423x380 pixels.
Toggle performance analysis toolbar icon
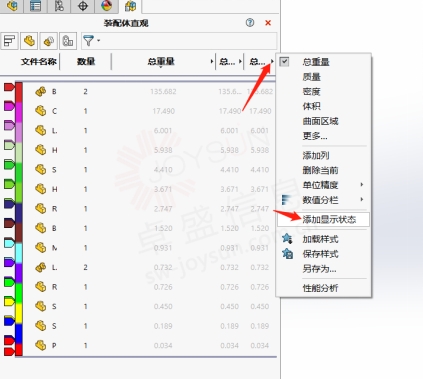point(68,41)
